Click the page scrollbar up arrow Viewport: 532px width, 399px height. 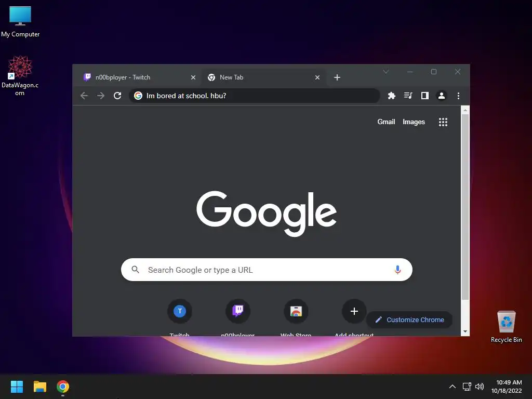pyautogui.click(x=465, y=110)
